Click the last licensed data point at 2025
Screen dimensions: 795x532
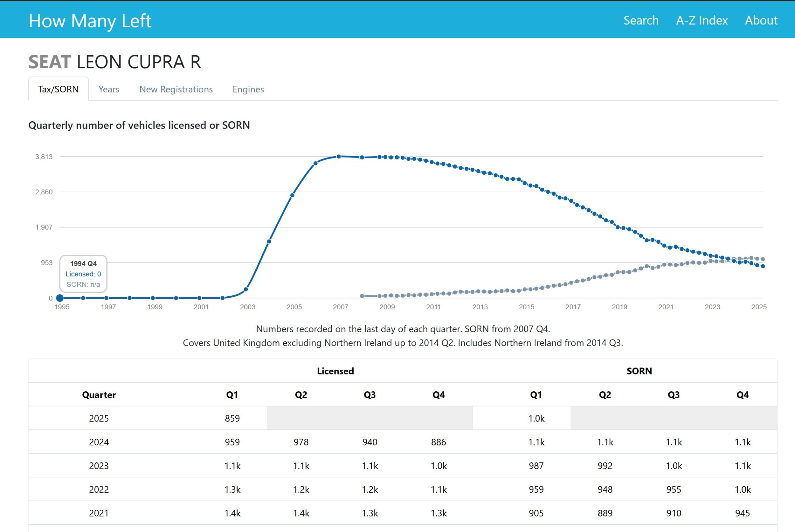click(x=763, y=266)
